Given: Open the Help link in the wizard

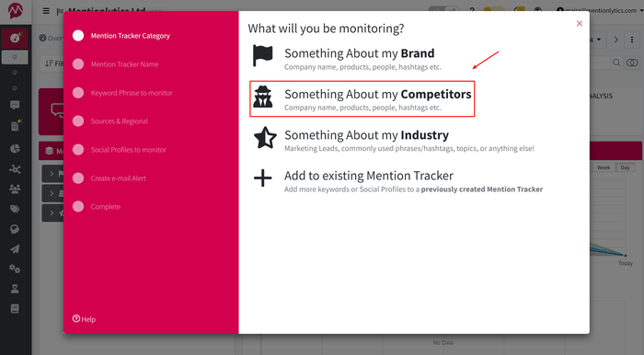Looking at the screenshot, I should point(84,319).
